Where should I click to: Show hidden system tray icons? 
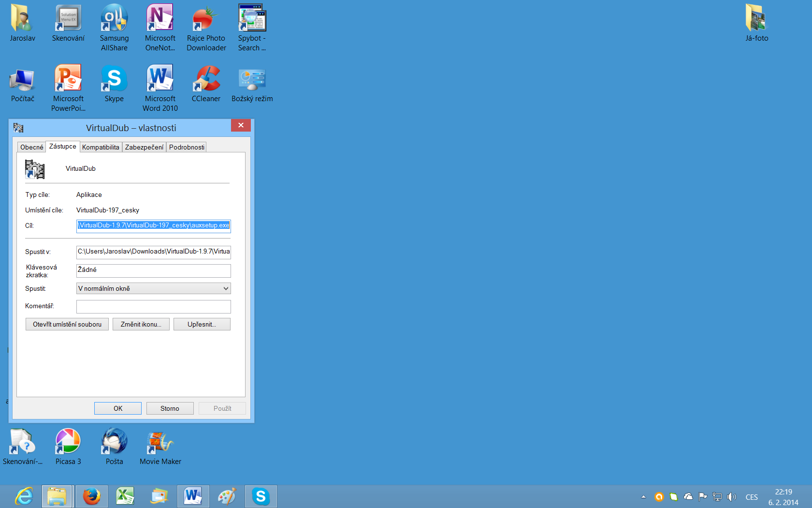pyautogui.click(x=643, y=497)
